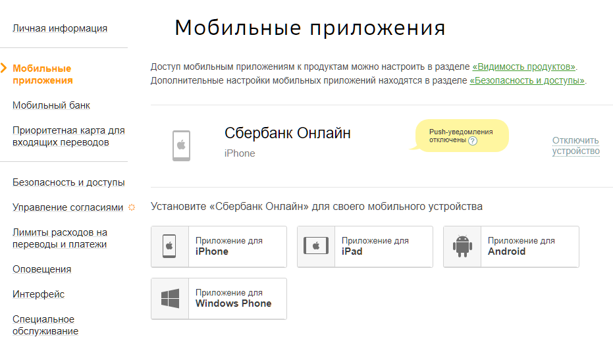Screen dimensions: 613x364
Task: Click the Android robot icon
Action: pos(462,246)
